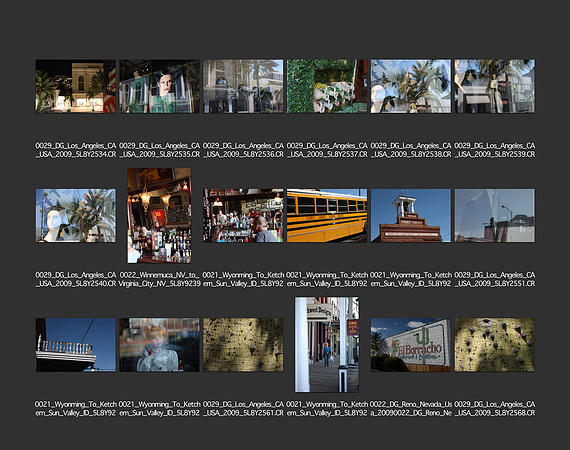Image resolution: width=570 pixels, height=450 pixels.
Task: Click the filename below the school bus thumbnail
Action: (327, 279)
